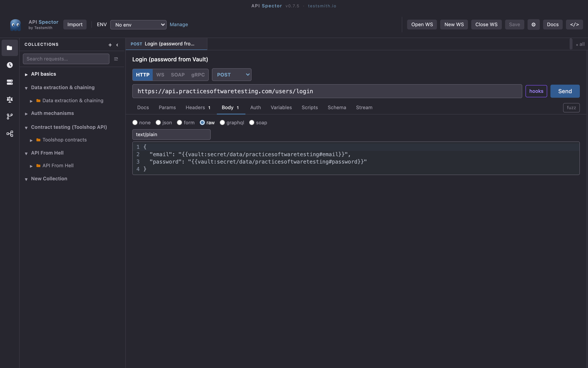Click the fuzz button
This screenshot has height=368, width=588.
571,108
